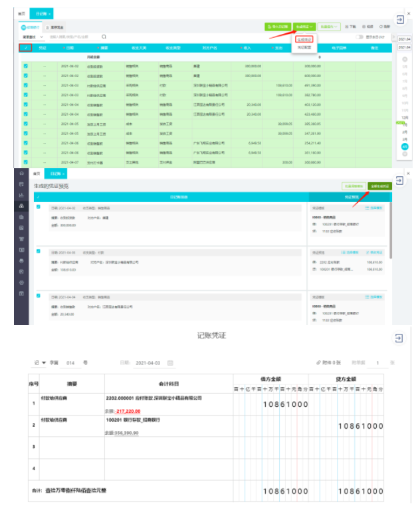Expand the 批量操作 dropdown
The width and height of the screenshot is (420, 514).
[x=329, y=27]
